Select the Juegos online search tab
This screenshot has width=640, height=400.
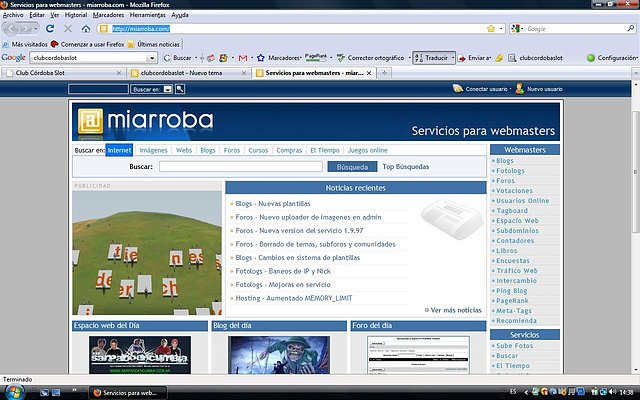click(368, 150)
